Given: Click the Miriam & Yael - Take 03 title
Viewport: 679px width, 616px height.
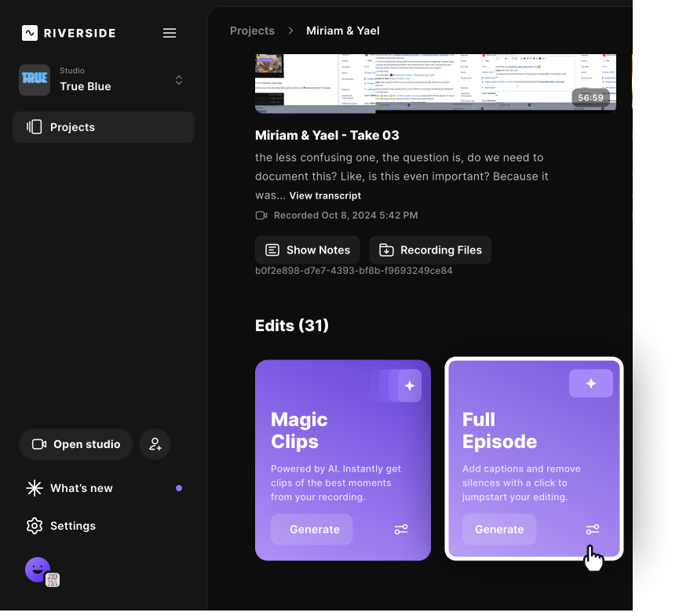Looking at the screenshot, I should click(x=327, y=136).
